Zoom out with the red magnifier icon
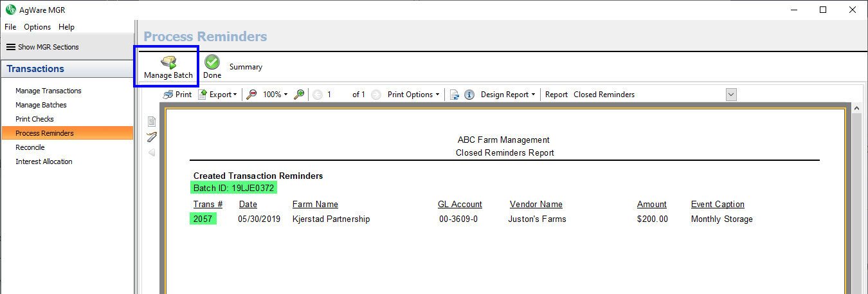The height and width of the screenshot is (294, 868). tap(252, 95)
